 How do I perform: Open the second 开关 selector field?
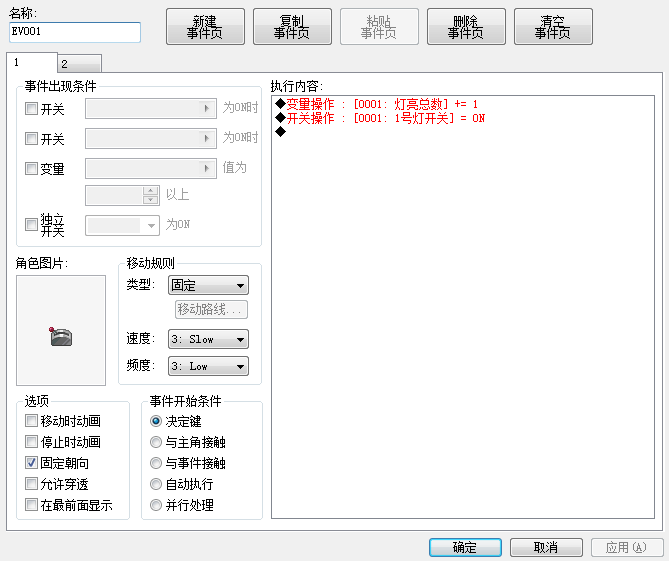[151, 139]
